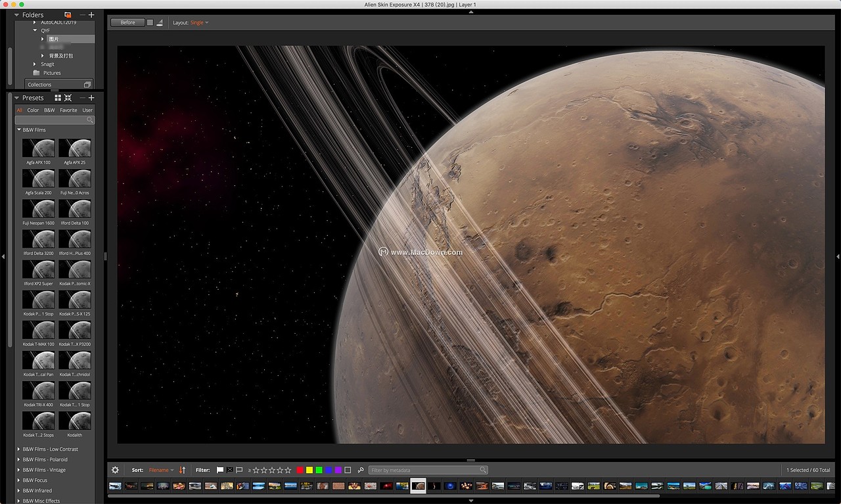Switch to Favorite presets tab
This screenshot has height=504, width=841.
pyautogui.click(x=68, y=110)
